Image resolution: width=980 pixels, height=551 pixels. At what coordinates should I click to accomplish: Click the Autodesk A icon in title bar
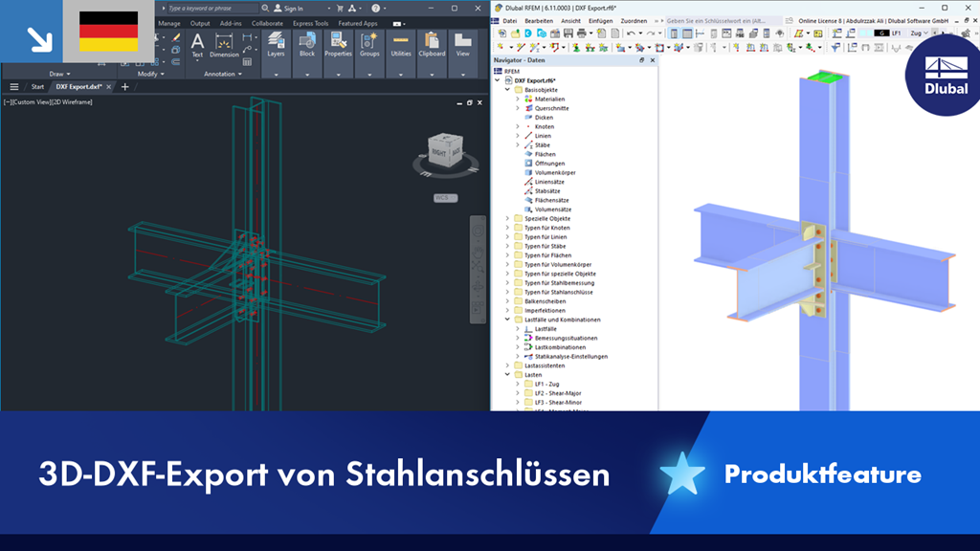(x=352, y=8)
